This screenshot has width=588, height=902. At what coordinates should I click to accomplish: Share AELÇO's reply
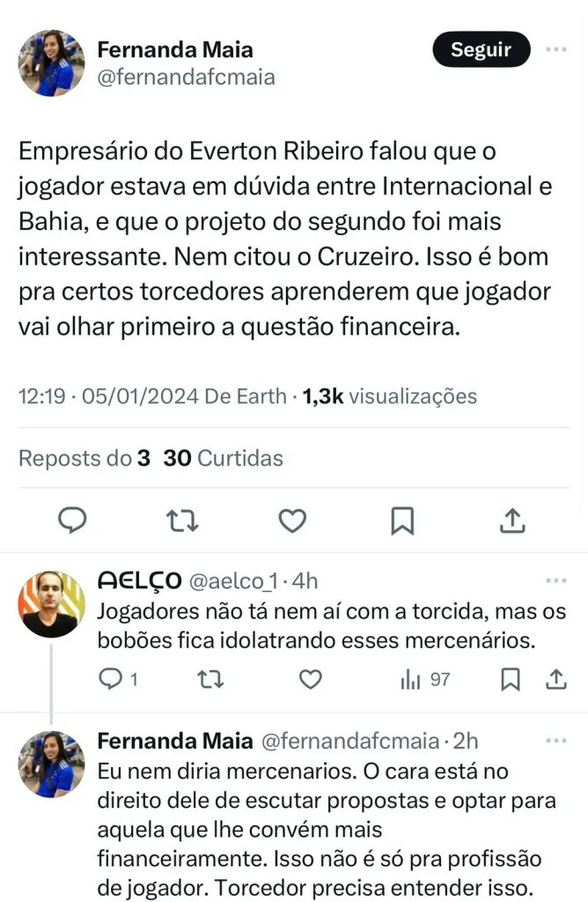pyautogui.click(x=556, y=679)
